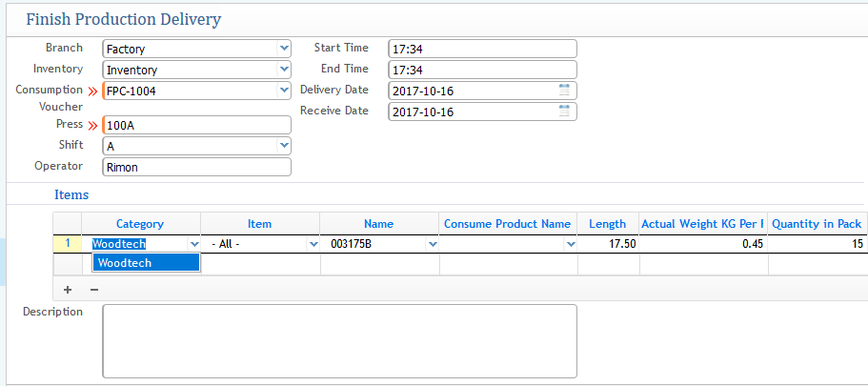Image resolution: width=868 pixels, height=386 pixels.
Task: Open the Receive Date calendar picker
Action: (x=564, y=112)
